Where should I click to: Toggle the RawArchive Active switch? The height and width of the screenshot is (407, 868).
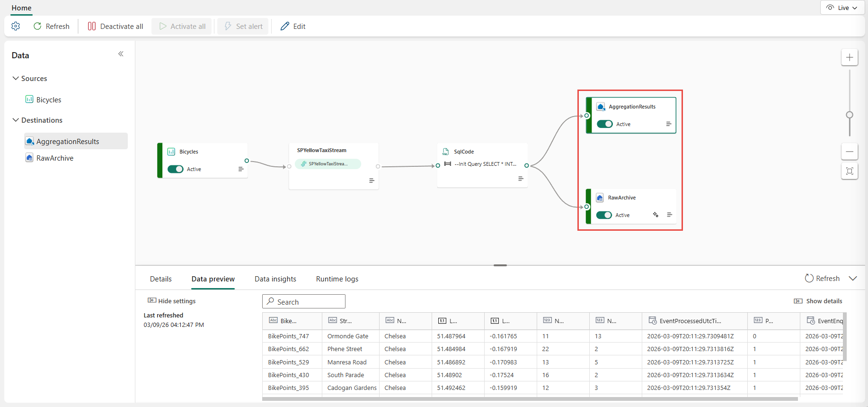pos(604,215)
